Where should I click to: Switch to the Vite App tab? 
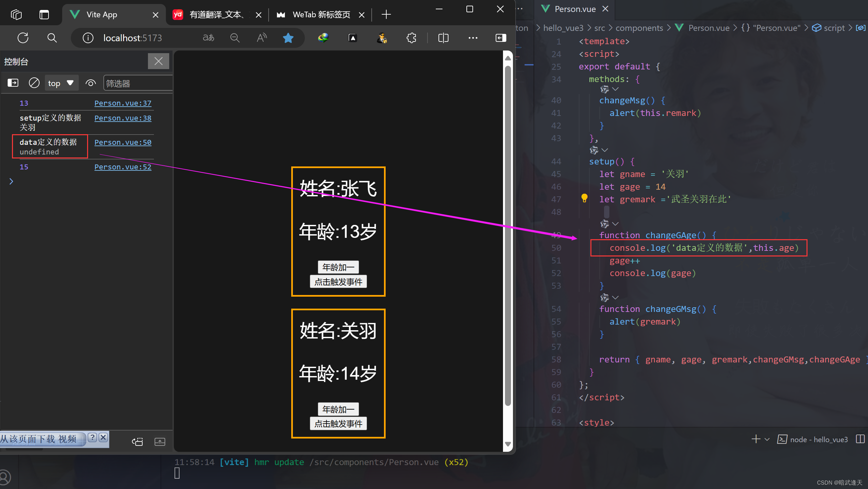click(109, 15)
